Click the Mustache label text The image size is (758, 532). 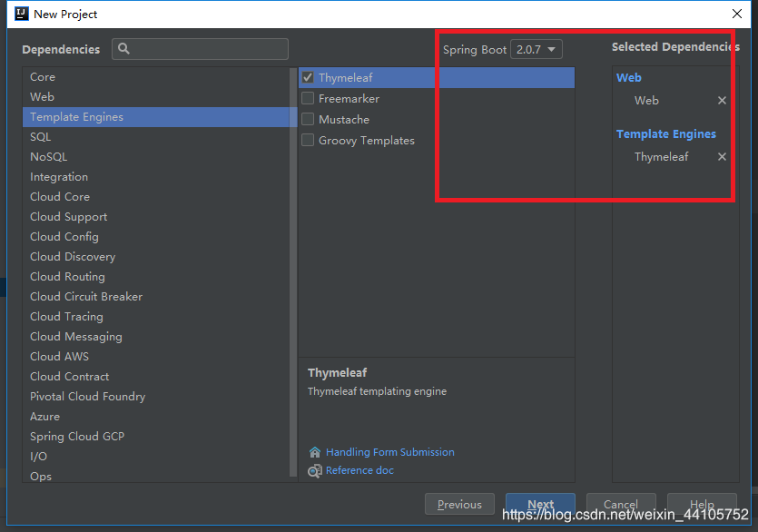tap(344, 120)
